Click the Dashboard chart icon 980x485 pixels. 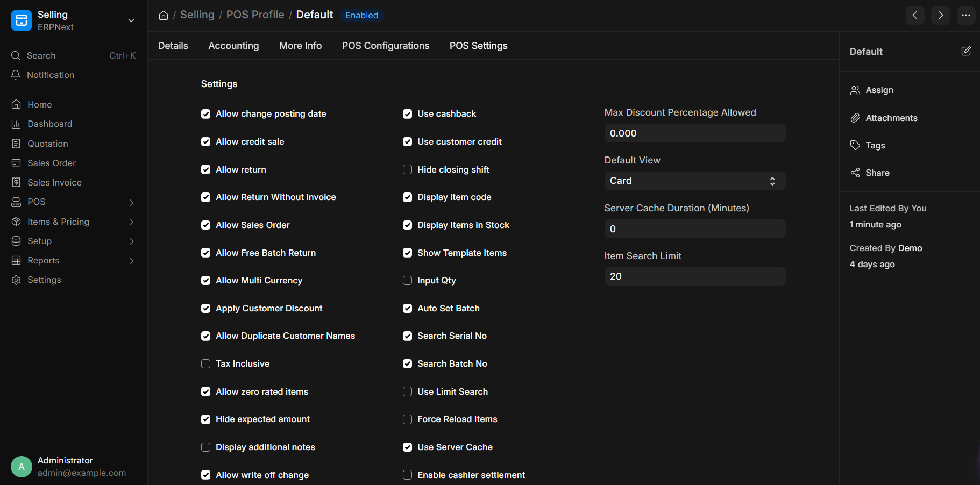pos(16,124)
